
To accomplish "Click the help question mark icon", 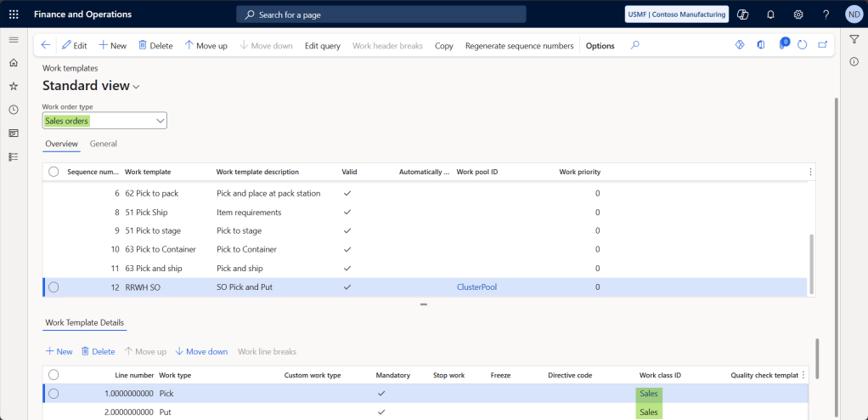I will tap(826, 14).
